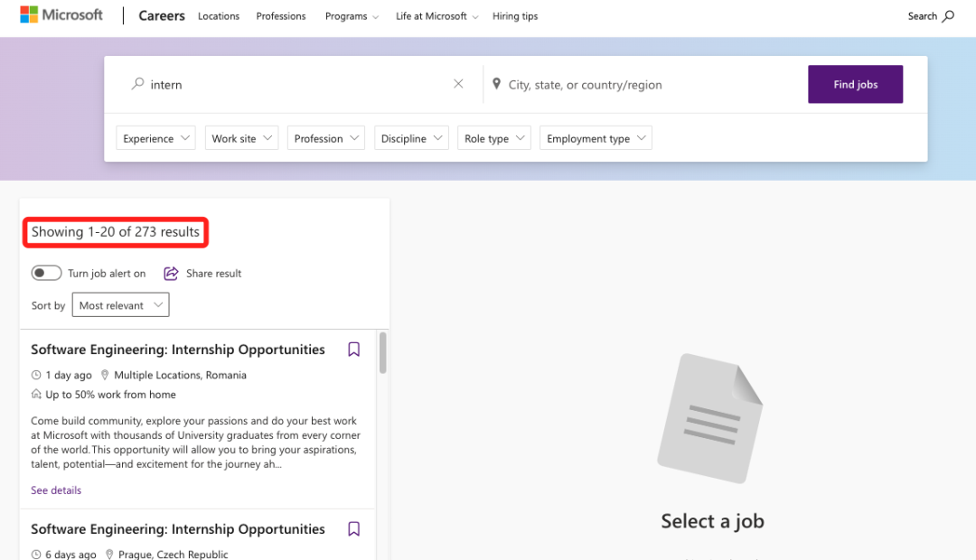Click the pin icon by Prague, Czech Republic

pyautogui.click(x=109, y=554)
